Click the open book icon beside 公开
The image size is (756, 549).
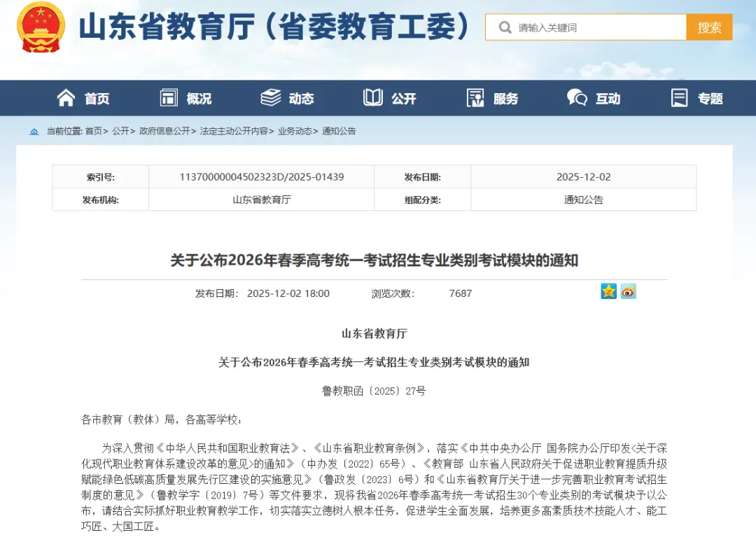(372, 98)
